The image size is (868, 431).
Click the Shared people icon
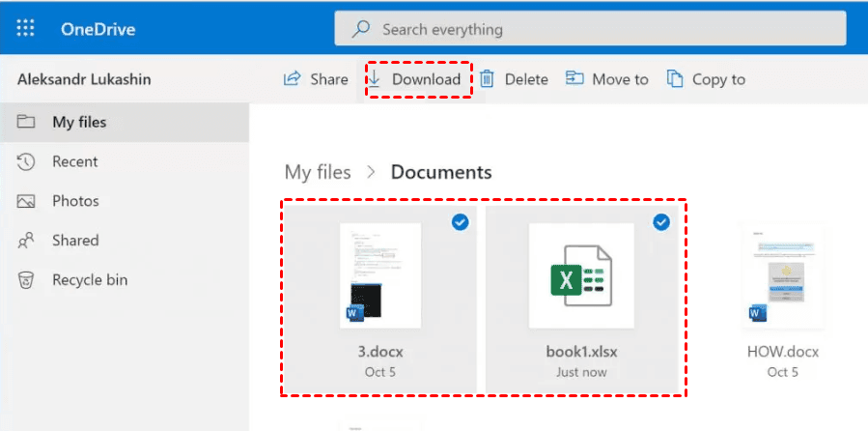(x=26, y=241)
